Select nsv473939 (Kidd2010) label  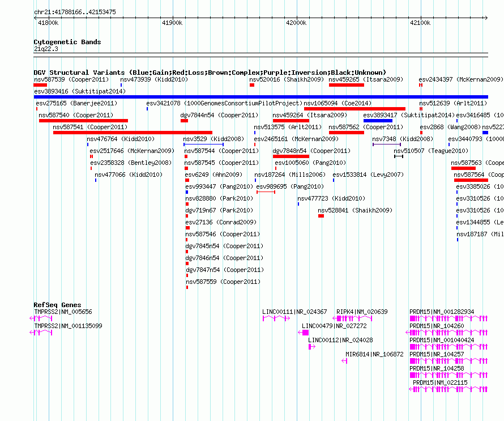[154, 79]
